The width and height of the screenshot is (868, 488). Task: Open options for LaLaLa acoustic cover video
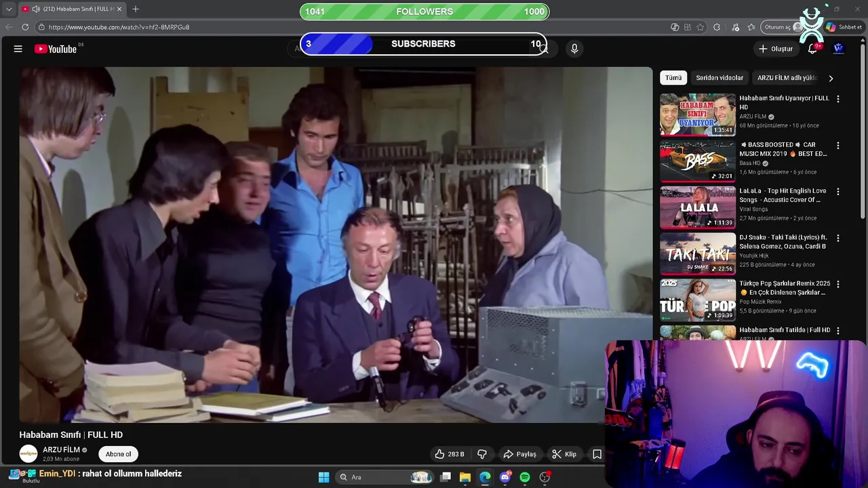pos(838,192)
